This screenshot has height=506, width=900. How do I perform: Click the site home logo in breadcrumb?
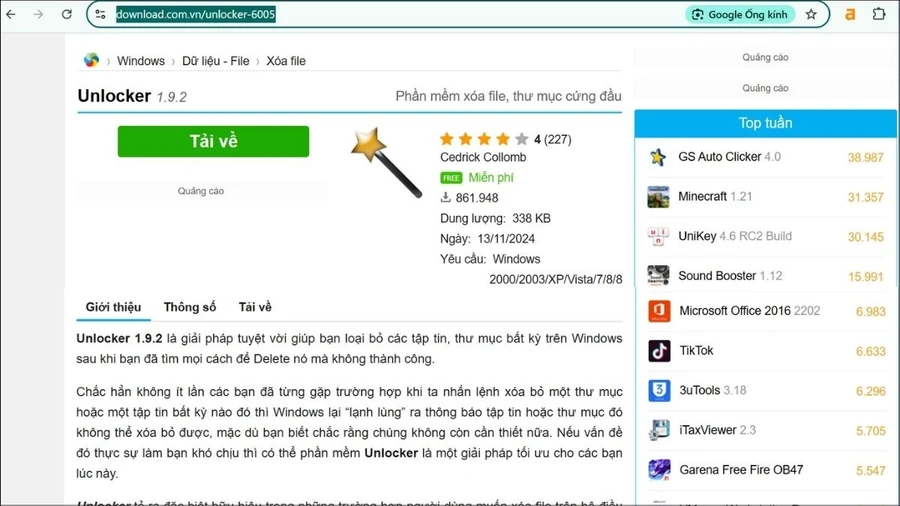coord(91,60)
